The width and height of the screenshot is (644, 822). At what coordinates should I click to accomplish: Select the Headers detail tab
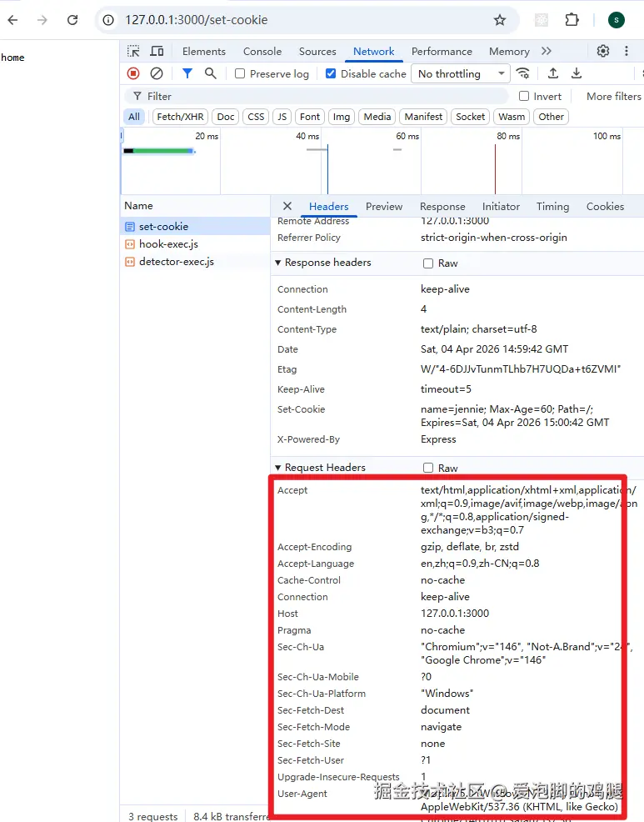pos(328,207)
